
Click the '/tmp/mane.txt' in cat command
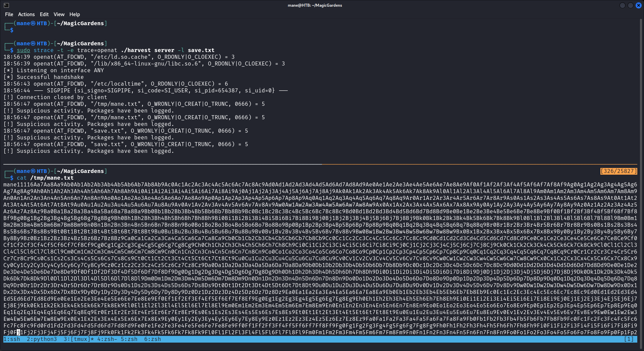click(x=52, y=178)
